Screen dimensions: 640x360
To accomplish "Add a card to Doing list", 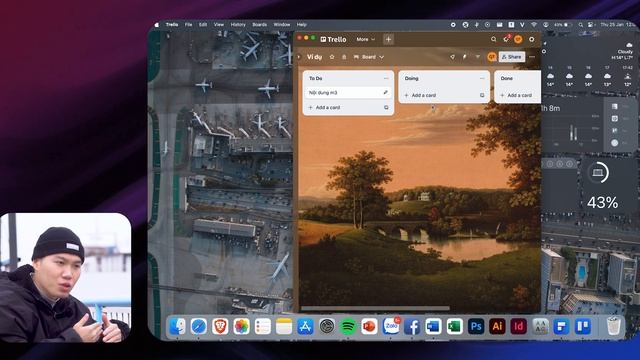I will pos(420,95).
